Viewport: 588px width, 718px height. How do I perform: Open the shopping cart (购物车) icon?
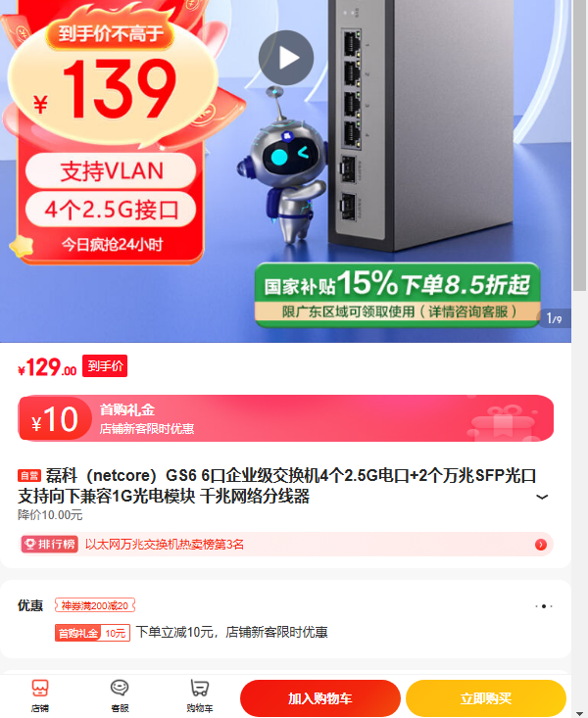pyautogui.click(x=199, y=695)
